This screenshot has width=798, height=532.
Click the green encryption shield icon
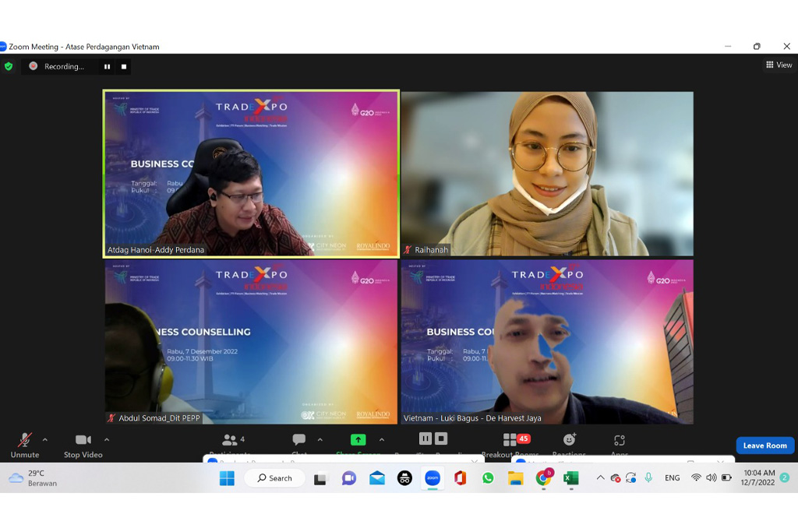click(x=9, y=66)
